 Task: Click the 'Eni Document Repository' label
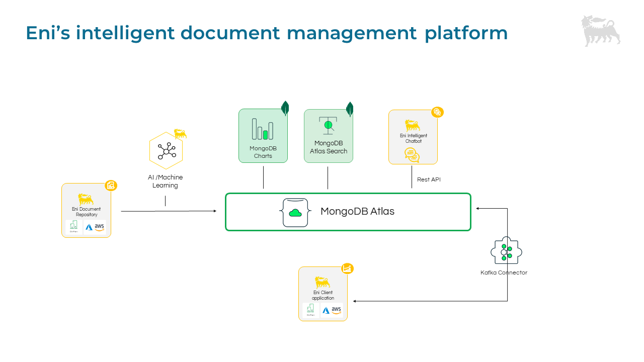click(x=86, y=212)
